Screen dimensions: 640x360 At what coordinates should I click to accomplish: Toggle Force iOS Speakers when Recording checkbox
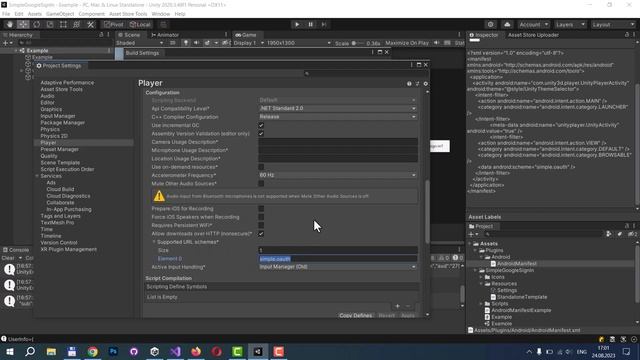click(x=261, y=217)
